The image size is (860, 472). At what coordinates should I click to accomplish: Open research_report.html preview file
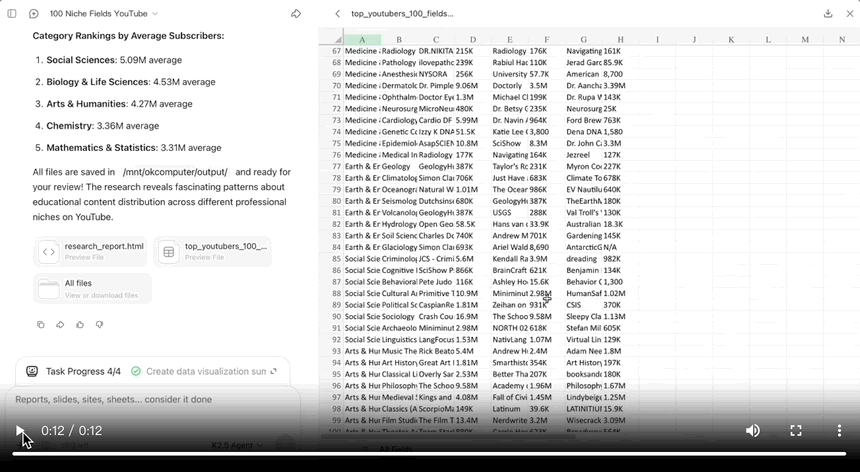(90, 252)
